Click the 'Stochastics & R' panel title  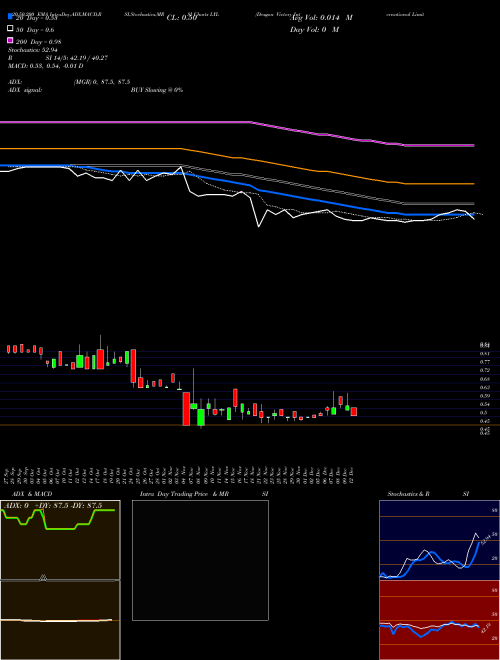pyautogui.click(x=408, y=494)
